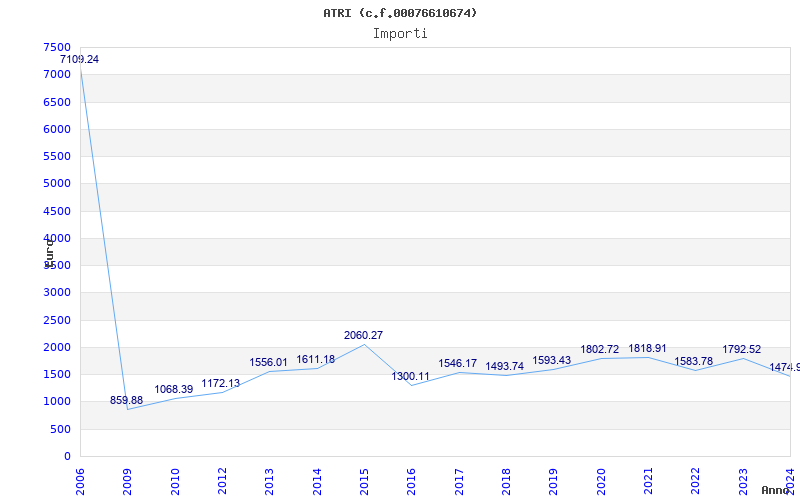Click the 1300.11 data label
The image size is (800, 500).
pos(410,377)
